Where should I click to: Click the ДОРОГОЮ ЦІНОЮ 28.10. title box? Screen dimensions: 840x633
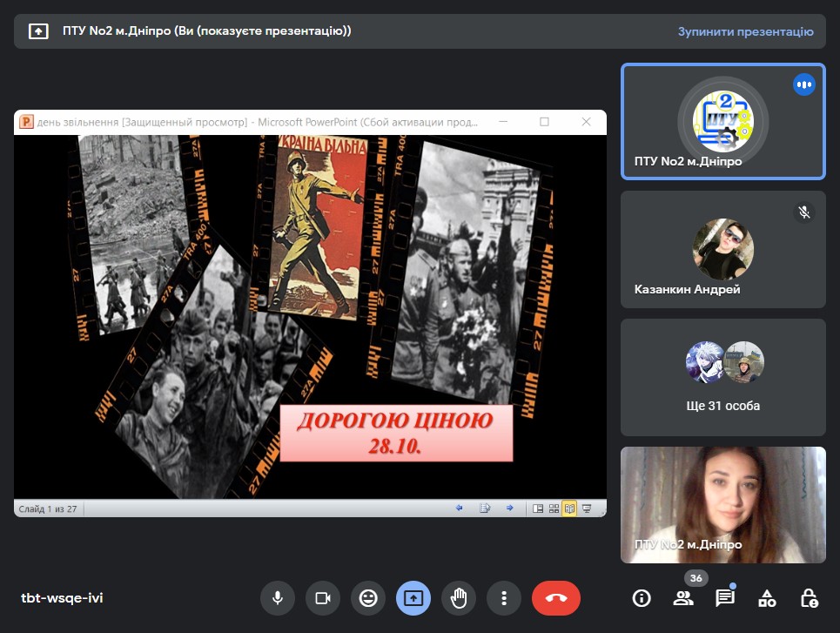tap(396, 433)
